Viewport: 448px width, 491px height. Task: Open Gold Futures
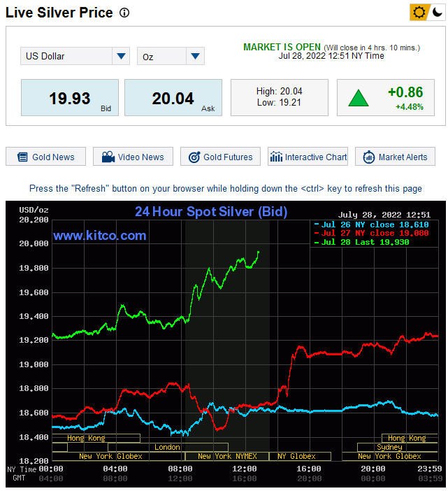(x=220, y=157)
